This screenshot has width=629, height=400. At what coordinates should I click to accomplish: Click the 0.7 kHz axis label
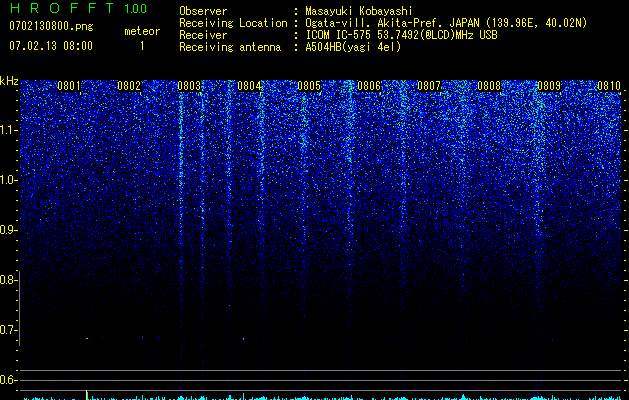coord(9,330)
